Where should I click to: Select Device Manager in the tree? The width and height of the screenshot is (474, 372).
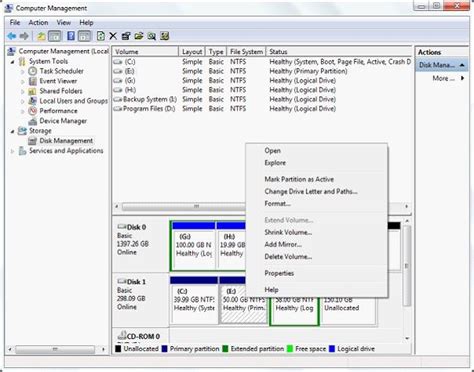tap(63, 121)
